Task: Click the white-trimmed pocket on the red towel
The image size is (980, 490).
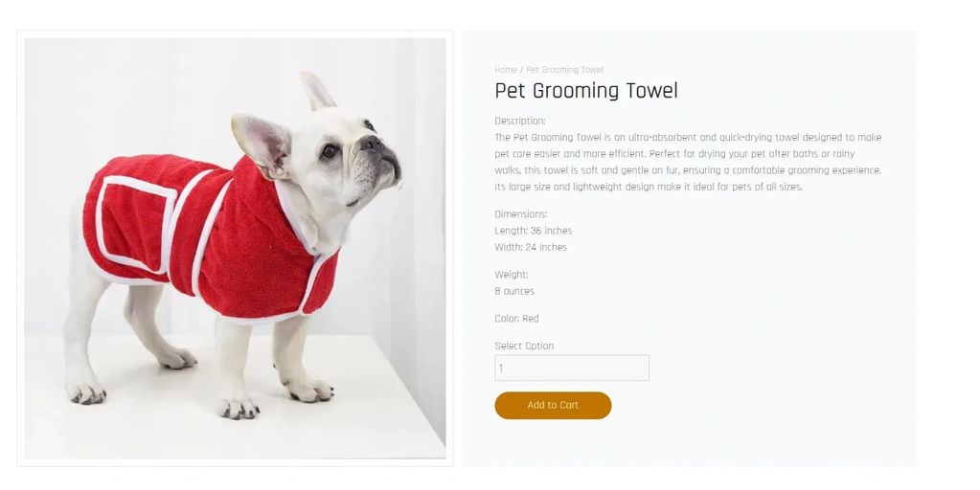Action: click(x=134, y=225)
